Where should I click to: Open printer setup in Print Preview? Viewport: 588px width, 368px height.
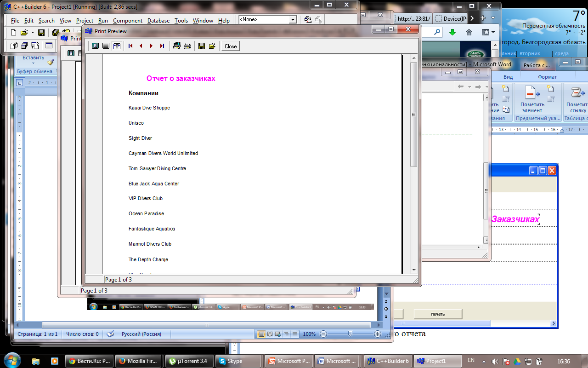click(x=176, y=46)
